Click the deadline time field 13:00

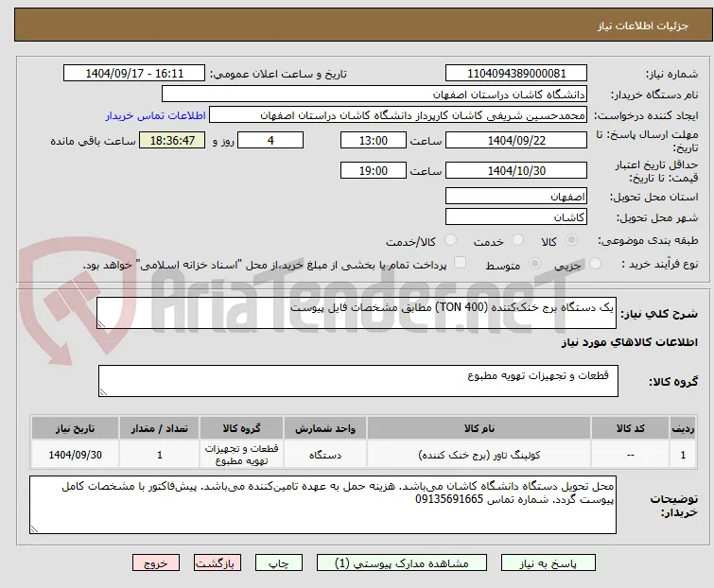pyautogui.click(x=374, y=140)
